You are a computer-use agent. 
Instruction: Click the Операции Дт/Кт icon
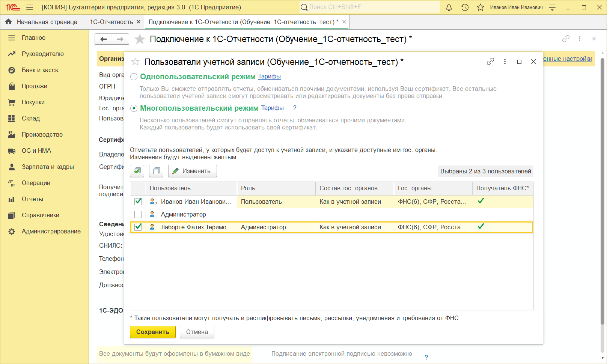tap(12, 183)
